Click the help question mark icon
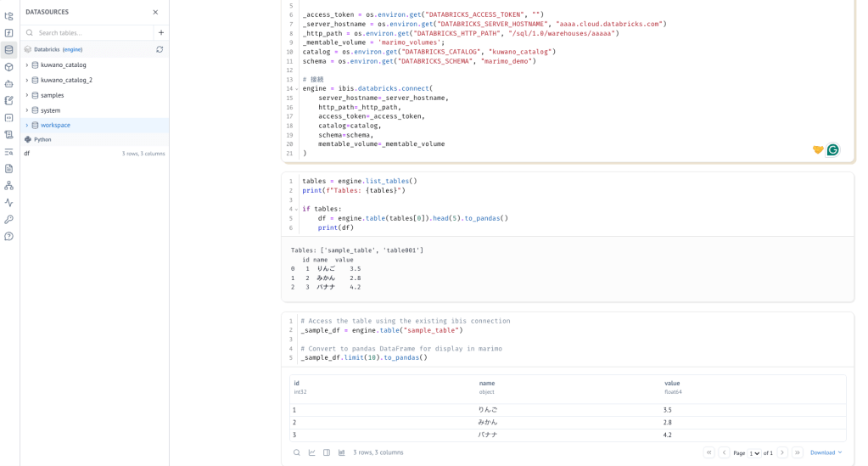The image size is (868, 466). pos(8,236)
